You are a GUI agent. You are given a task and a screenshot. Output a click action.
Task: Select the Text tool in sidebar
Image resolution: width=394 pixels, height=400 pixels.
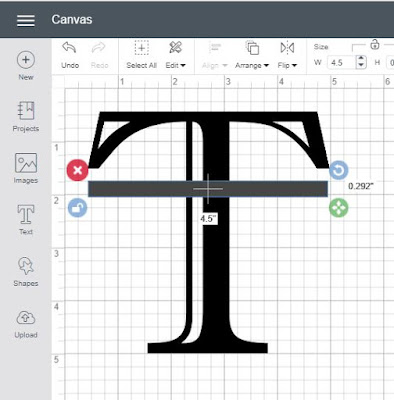[26, 220]
